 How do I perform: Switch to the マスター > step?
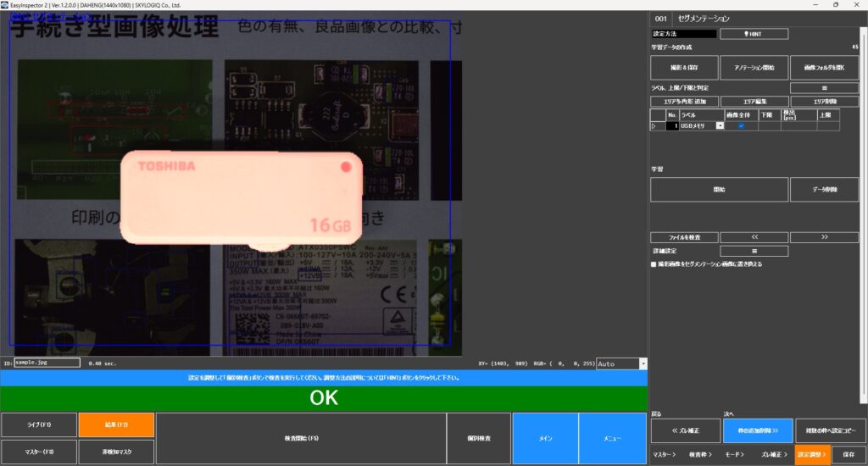pos(665,454)
